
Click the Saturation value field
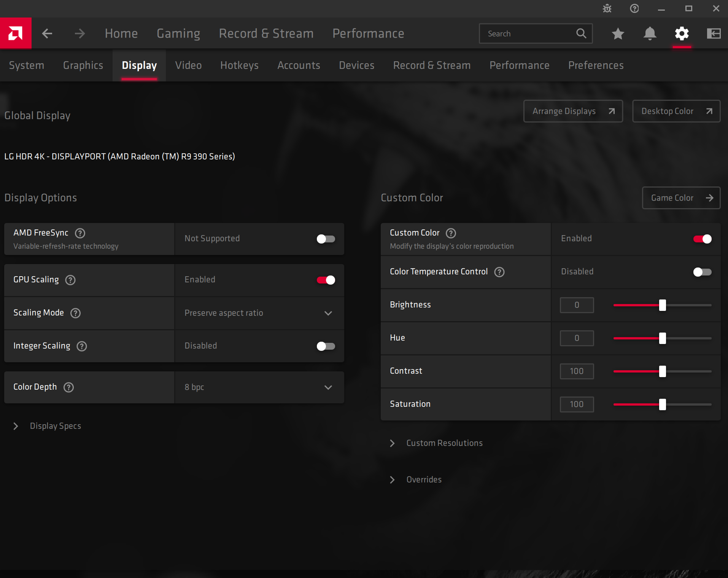[577, 404]
